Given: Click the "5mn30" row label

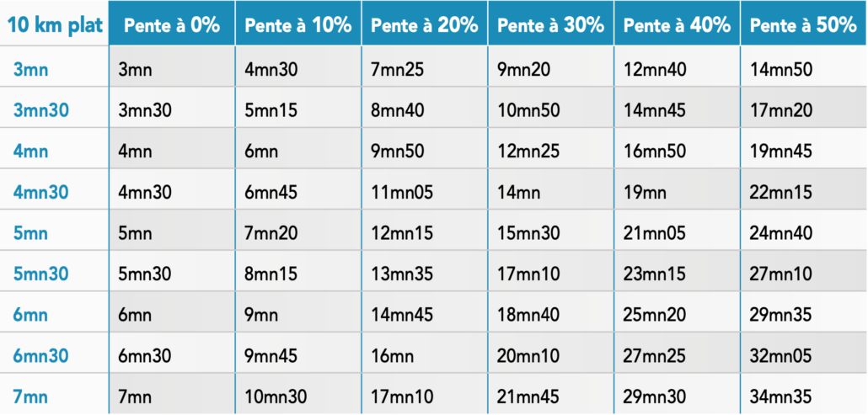Looking at the screenshot, I should point(41,274).
